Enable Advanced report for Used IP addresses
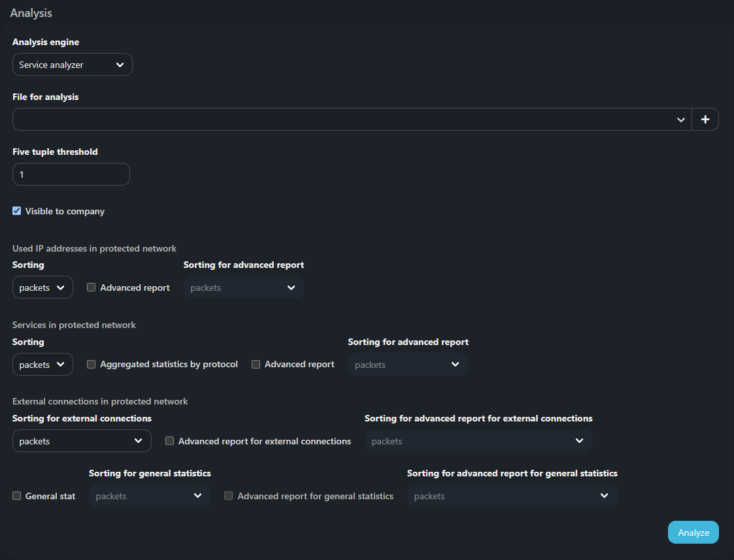734x560 pixels. (92, 288)
